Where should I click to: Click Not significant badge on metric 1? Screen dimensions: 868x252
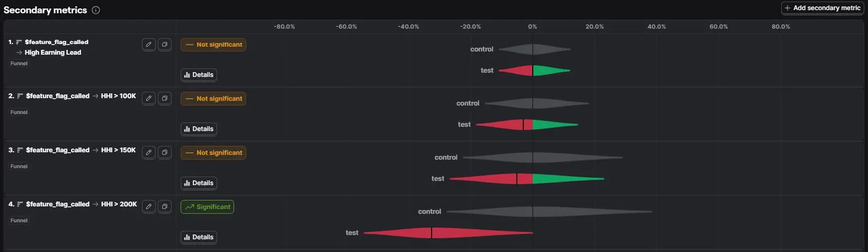213,45
